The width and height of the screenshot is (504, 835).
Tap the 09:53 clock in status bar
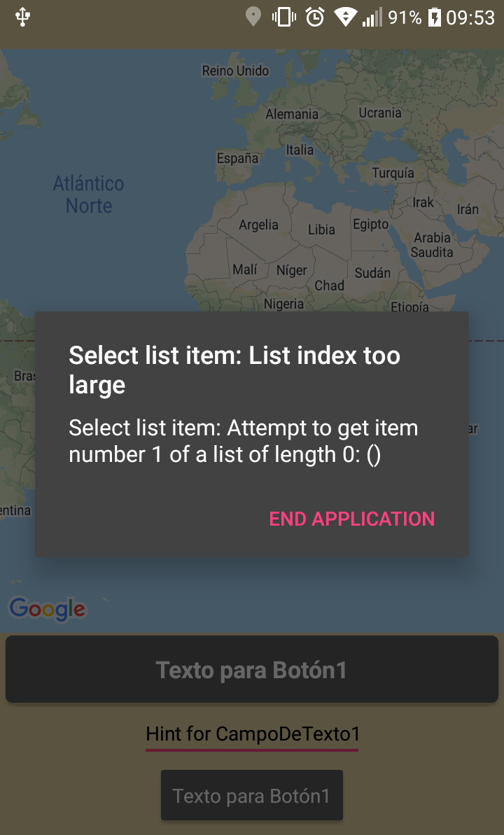pos(470,17)
